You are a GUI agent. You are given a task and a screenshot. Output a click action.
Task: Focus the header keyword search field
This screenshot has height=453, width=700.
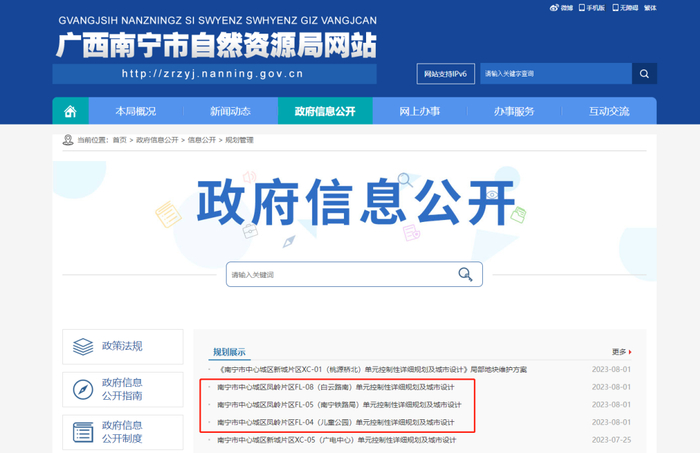click(x=556, y=74)
